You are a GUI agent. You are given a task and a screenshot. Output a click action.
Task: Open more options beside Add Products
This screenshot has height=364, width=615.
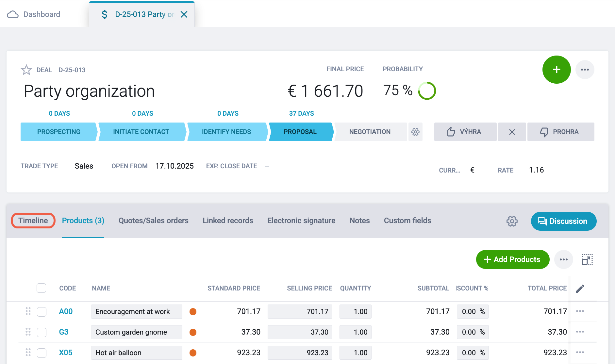tap(564, 259)
